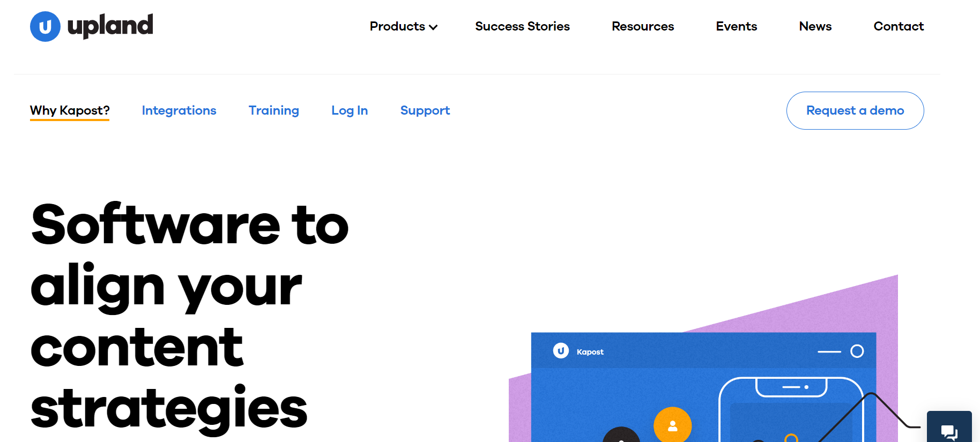The width and height of the screenshot is (980, 442).
Task: Select the Why Kapost? tab
Action: coord(70,110)
